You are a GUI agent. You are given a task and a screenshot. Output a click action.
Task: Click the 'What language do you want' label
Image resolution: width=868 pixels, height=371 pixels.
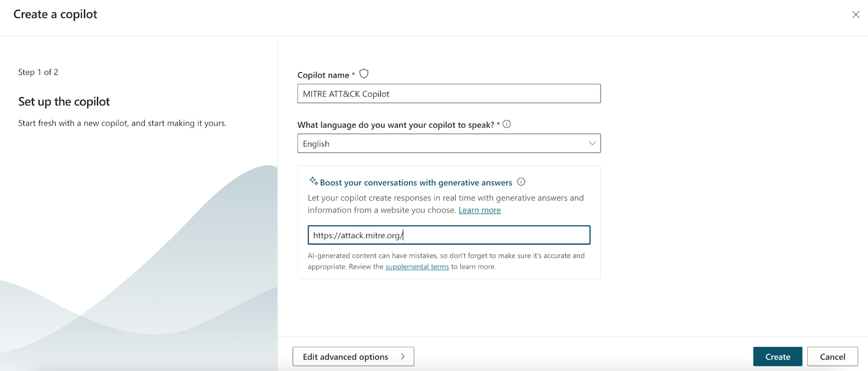point(395,125)
